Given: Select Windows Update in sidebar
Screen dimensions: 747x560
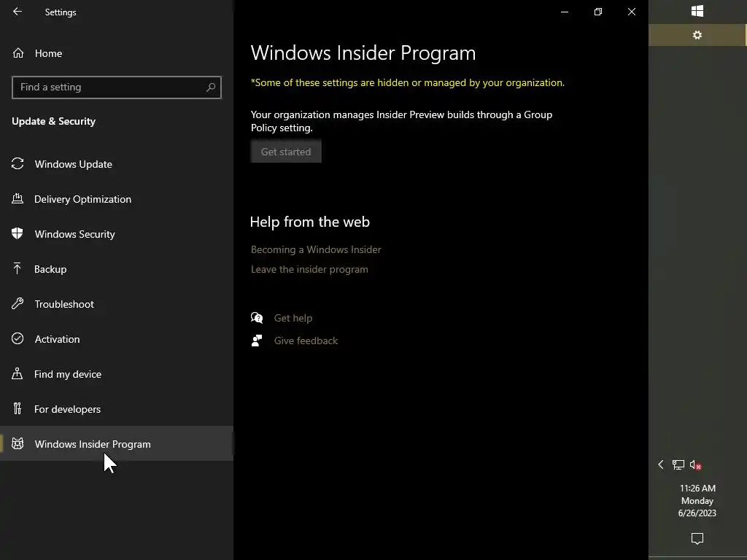Looking at the screenshot, I should 117,164.
